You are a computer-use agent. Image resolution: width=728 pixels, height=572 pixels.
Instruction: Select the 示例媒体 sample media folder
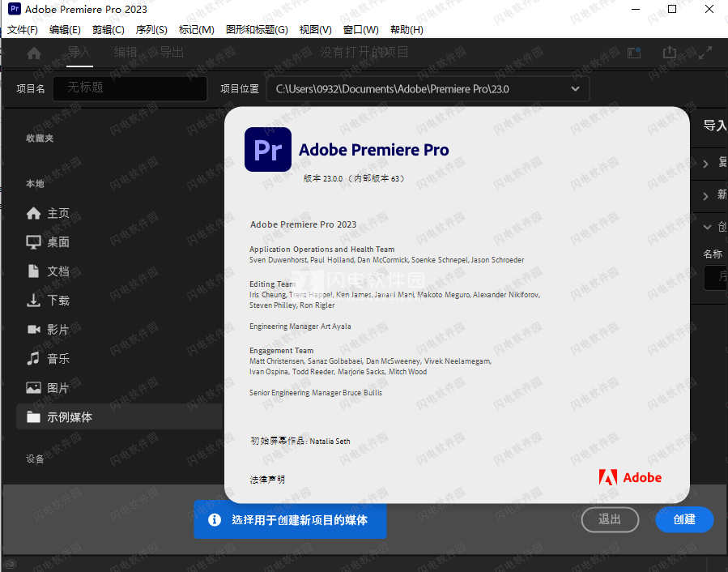[120, 416]
